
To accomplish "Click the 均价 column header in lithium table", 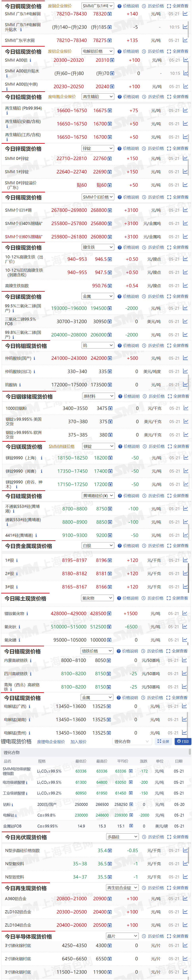I will [x=123, y=762].
